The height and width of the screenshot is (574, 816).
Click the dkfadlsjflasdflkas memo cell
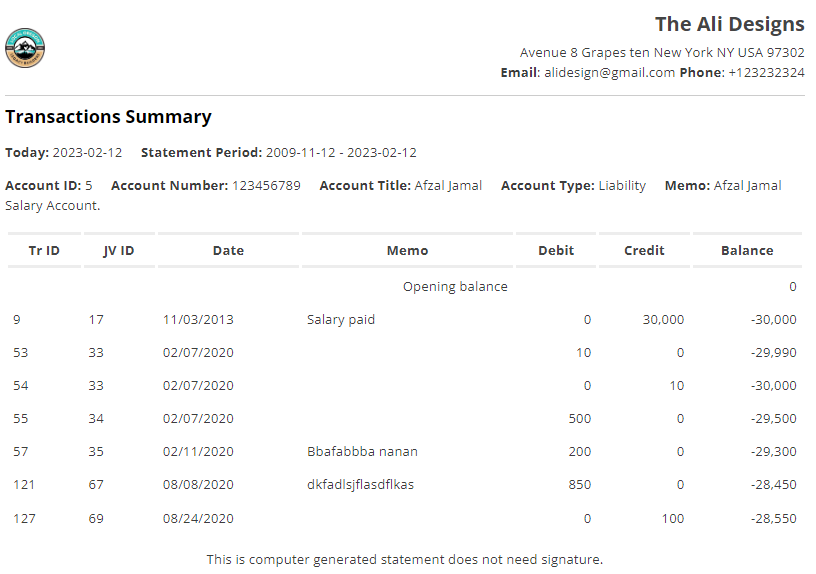point(360,485)
